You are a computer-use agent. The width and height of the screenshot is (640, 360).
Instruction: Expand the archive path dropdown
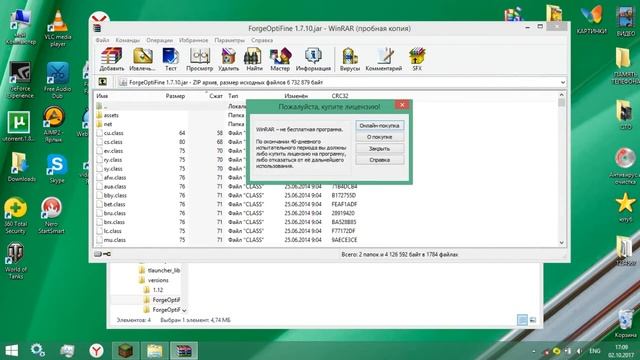(563, 82)
